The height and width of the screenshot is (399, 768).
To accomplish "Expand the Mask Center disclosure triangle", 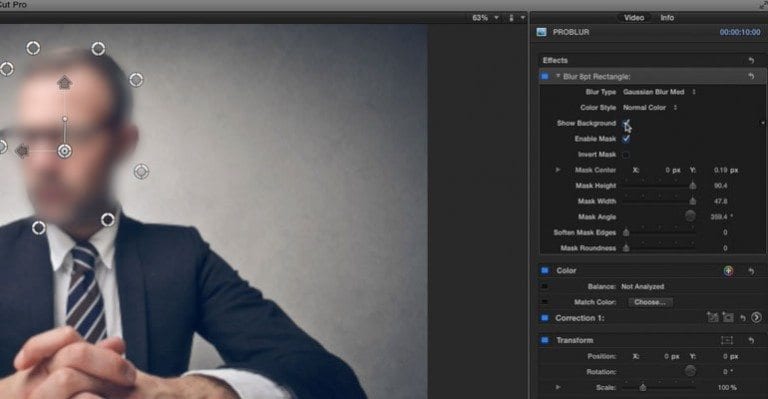I will click(557, 170).
